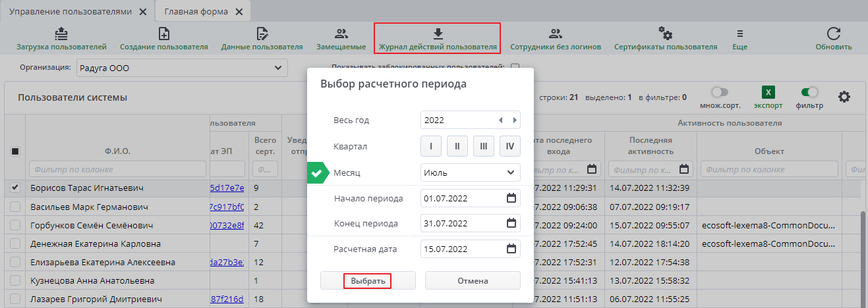Image resolution: width=868 pixels, height=308 pixels.
Task: Toggle the фильтр switch
Action: tap(809, 92)
